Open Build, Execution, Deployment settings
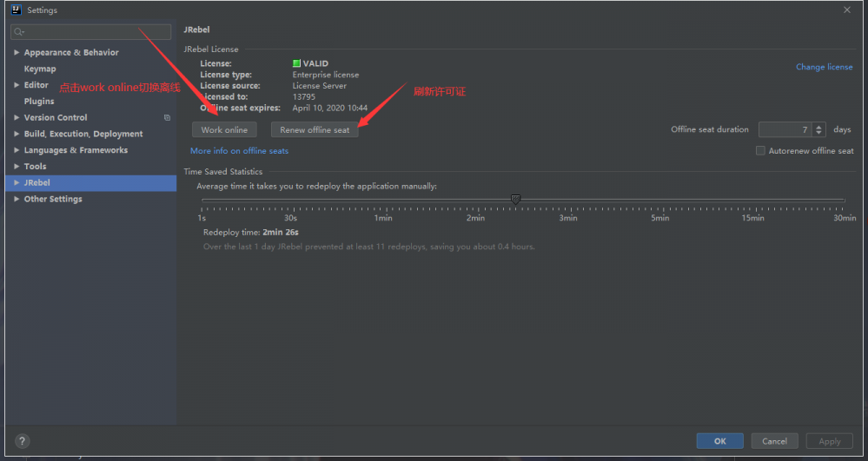This screenshot has width=868, height=461. [x=83, y=134]
